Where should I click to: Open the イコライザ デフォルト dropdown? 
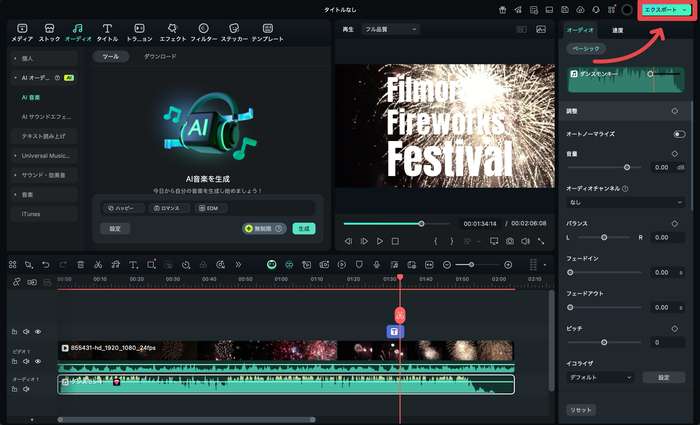click(x=600, y=378)
